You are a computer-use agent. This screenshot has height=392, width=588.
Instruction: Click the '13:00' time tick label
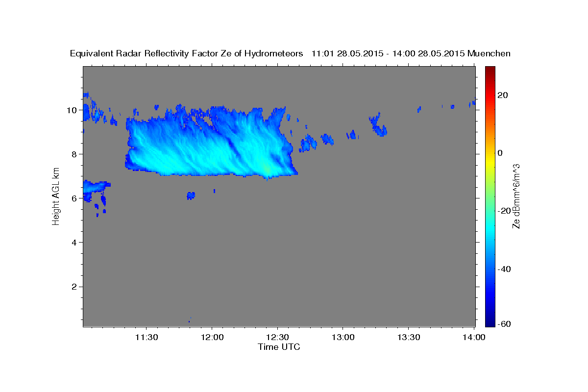[343, 337]
